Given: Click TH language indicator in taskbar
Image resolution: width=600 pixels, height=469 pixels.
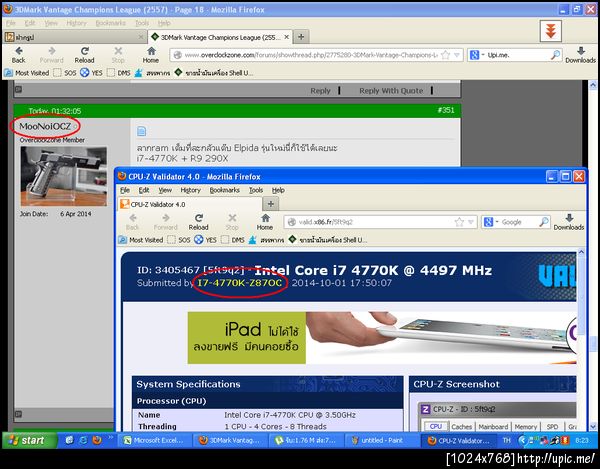Looking at the screenshot, I should 507,440.
